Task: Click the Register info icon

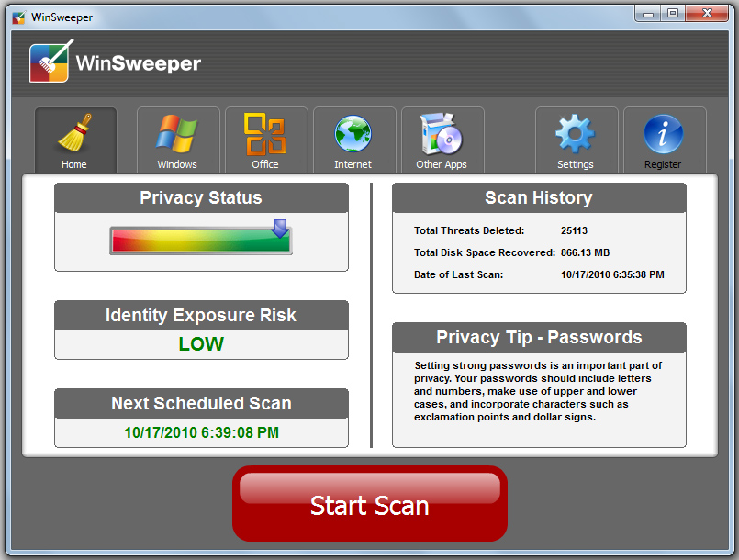Action: coord(663,136)
